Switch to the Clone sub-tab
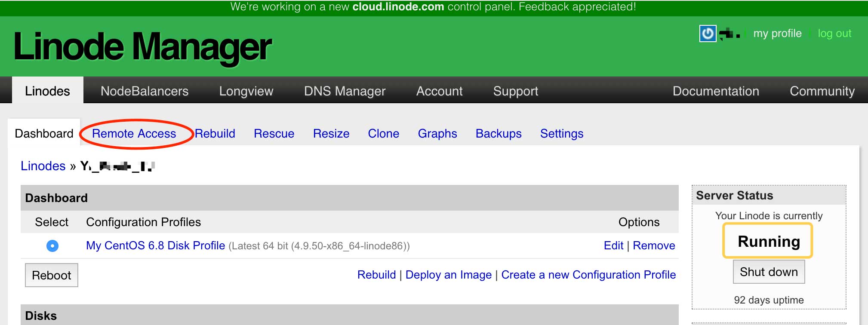868x325 pixels. 384,134
